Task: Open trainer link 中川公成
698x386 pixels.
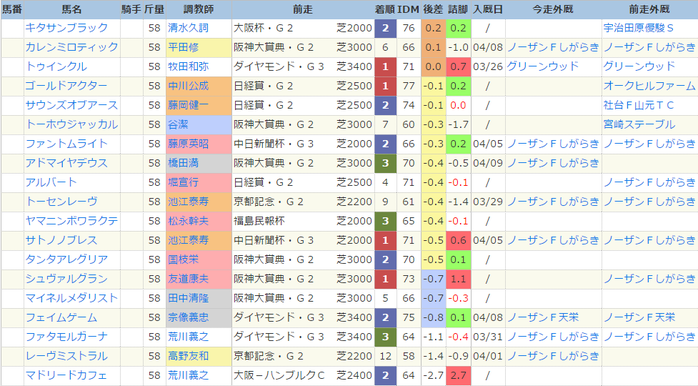Action: click(188, 86)
